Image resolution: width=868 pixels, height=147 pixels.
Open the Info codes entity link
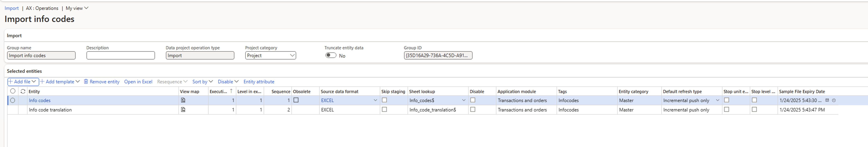(x=40, y=100)
